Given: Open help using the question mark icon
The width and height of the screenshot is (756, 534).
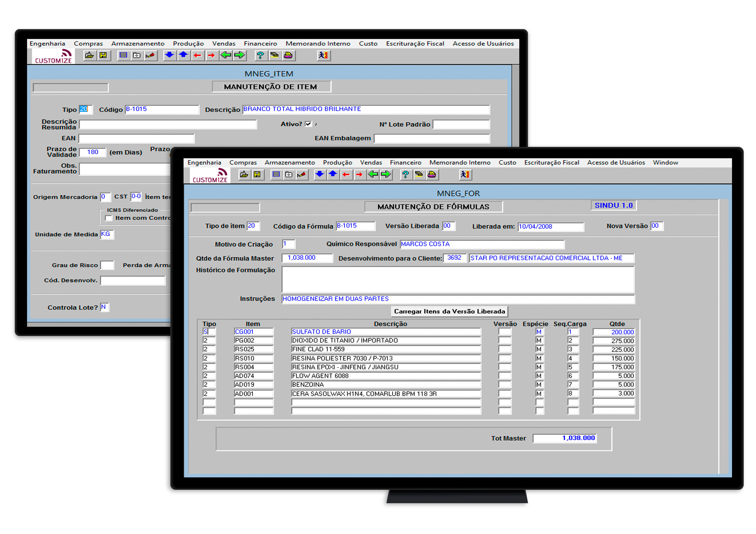Looking at the screenshot, I should click(x=406, y=174).
